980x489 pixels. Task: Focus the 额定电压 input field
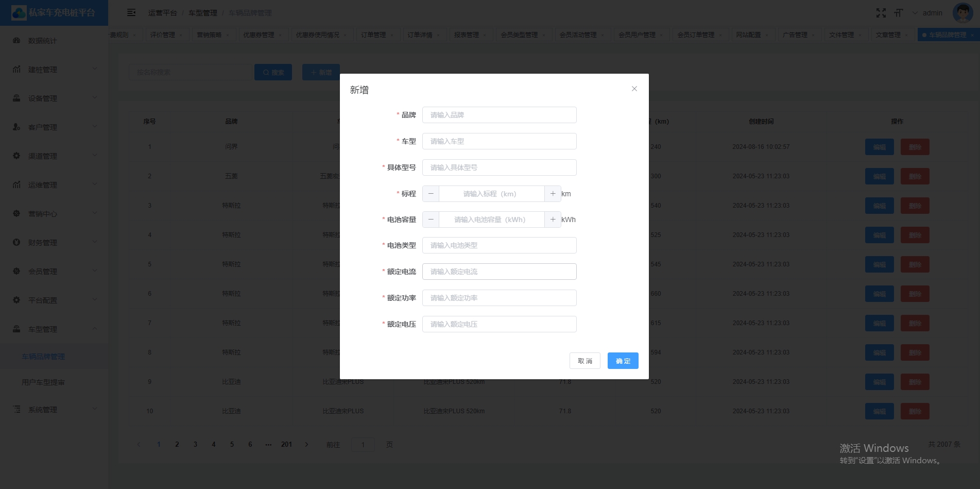(x=500, y=324)
